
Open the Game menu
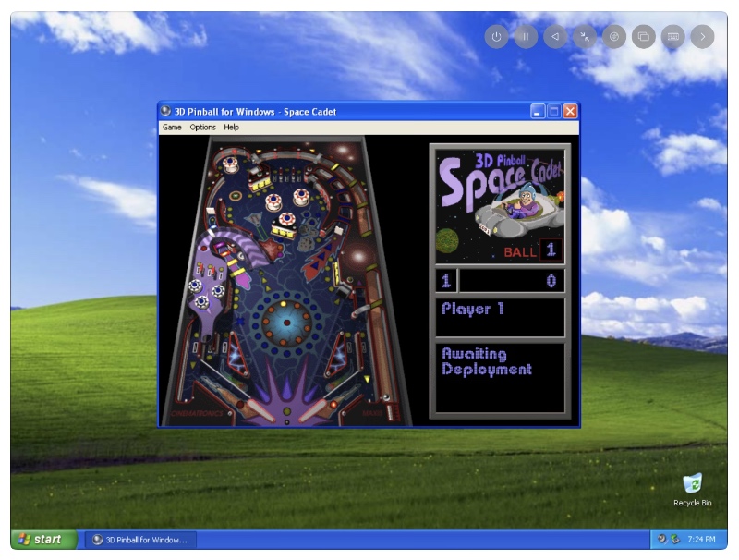172,128
